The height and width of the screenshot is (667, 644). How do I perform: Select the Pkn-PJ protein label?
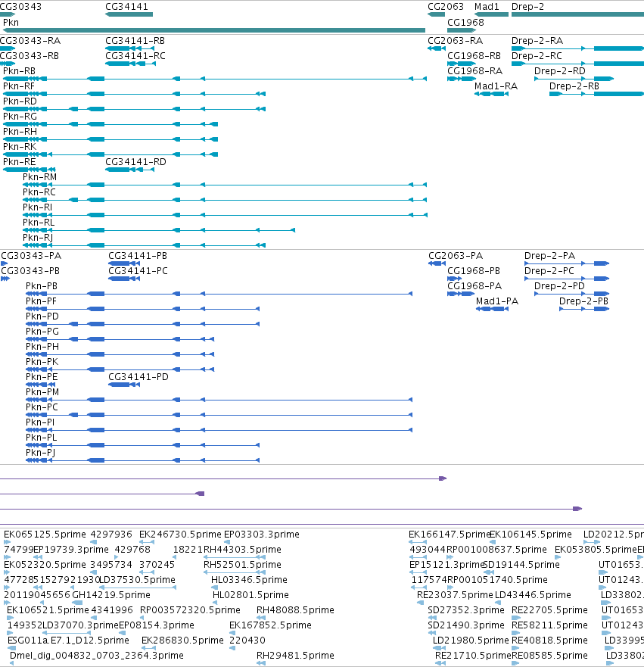[40, 452]
